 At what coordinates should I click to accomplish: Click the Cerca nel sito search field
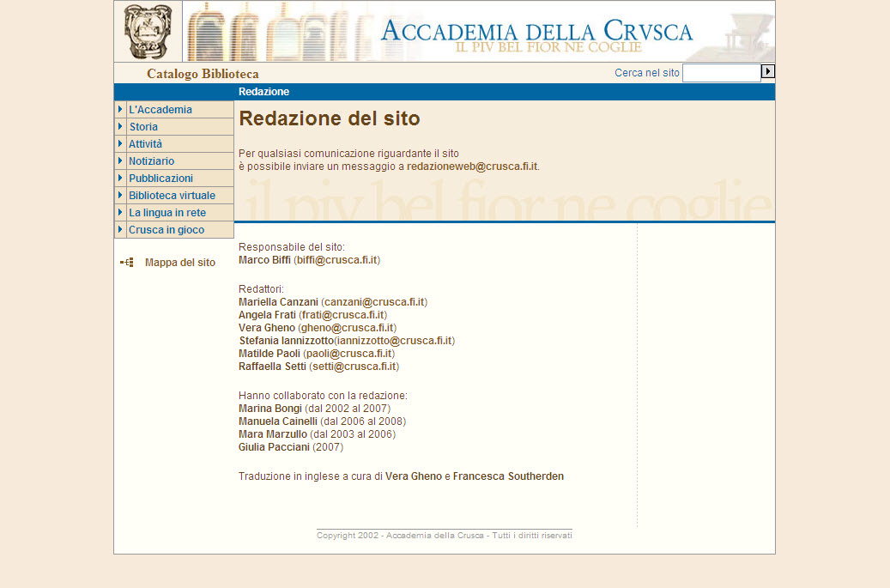click(722, 73)
